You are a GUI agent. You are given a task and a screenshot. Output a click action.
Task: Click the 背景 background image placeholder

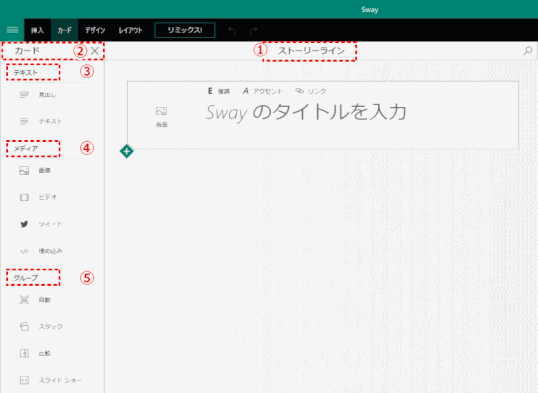tap(162, 117)
